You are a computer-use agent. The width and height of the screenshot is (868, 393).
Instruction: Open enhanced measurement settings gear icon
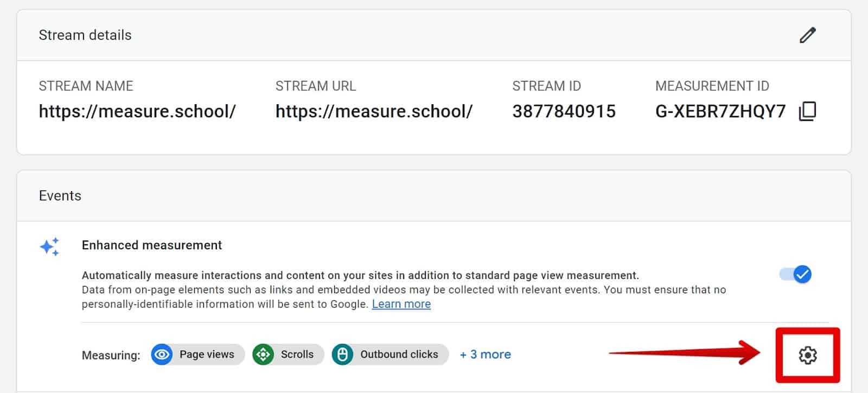coord(807,355)
